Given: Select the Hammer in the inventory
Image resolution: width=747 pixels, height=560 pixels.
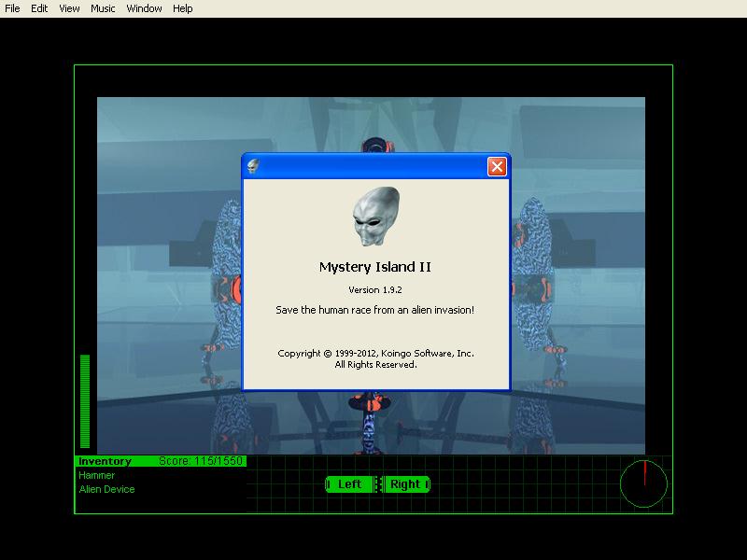Looking at the screenshot, I should click(96, 474).
